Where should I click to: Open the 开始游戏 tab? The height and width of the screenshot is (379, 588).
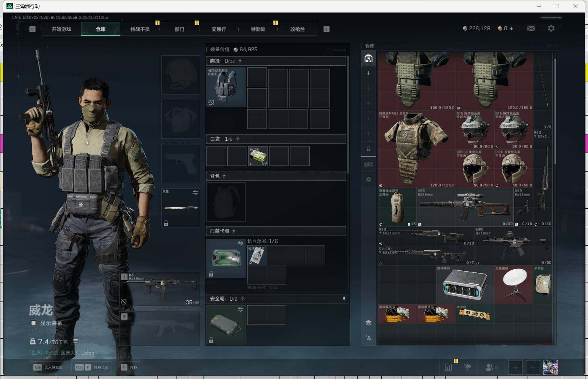click(x=61, y=29)
